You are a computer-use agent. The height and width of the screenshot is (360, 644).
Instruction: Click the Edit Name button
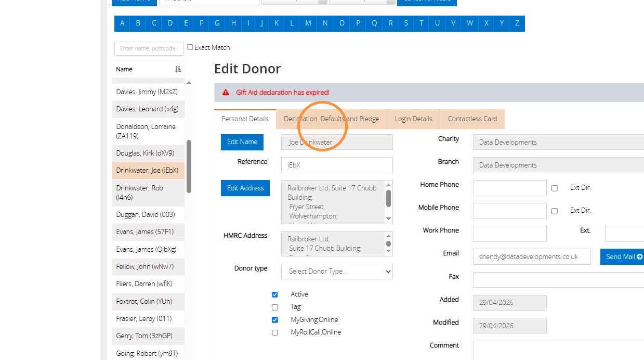click(x=242, y=142)
